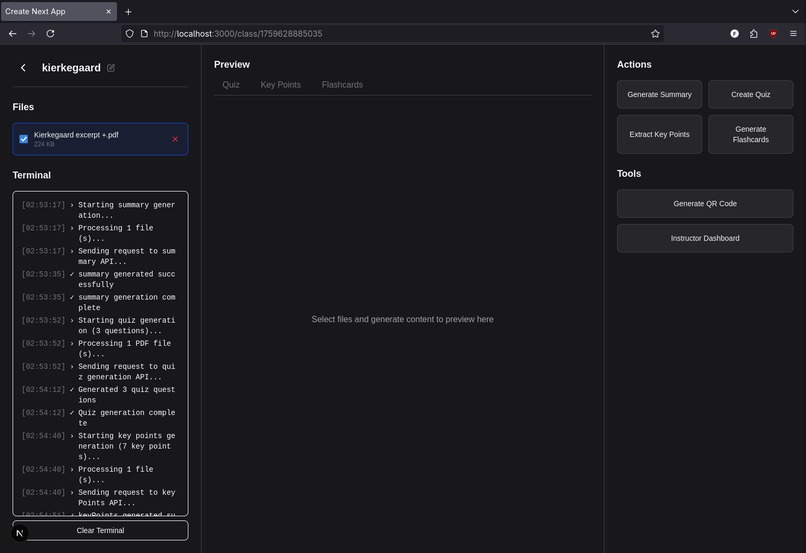Click the shield tracking protection icon
This screenshot has width=806, height=553.
pyautogui.click(x=130, y=33)
